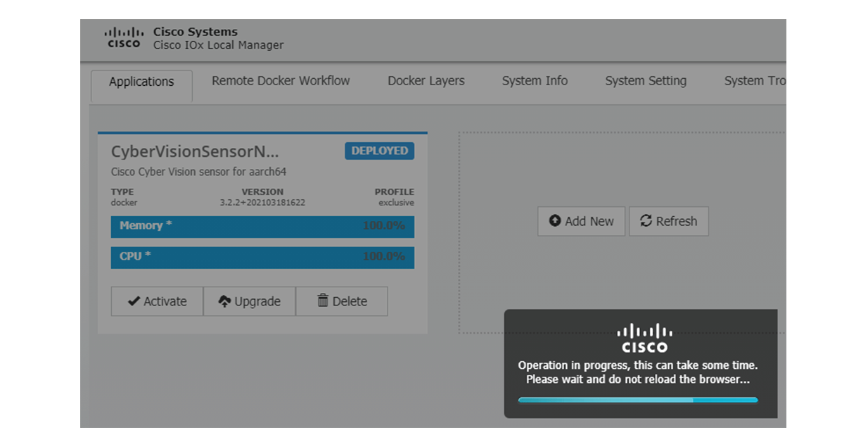868x447 pixels.
Task: Click the Cisco logo in the progress dialog
Action: (644, 339)
